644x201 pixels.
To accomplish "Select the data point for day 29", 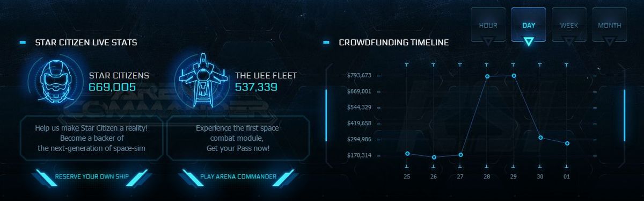I will tap(514, 76).
